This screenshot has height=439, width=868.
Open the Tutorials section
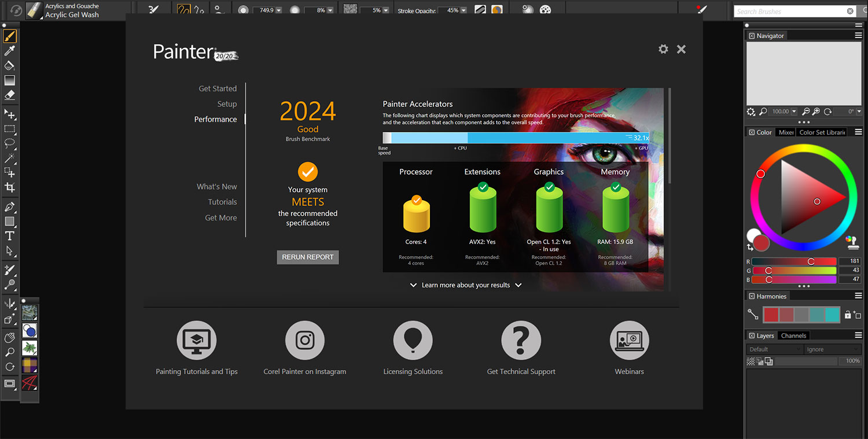coord(223,202)
